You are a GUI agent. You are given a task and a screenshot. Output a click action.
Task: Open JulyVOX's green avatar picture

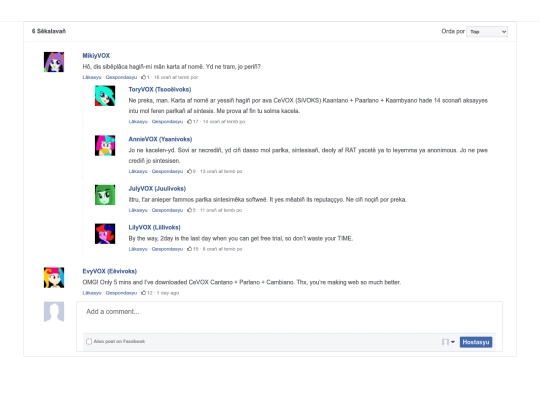[105, 195]
